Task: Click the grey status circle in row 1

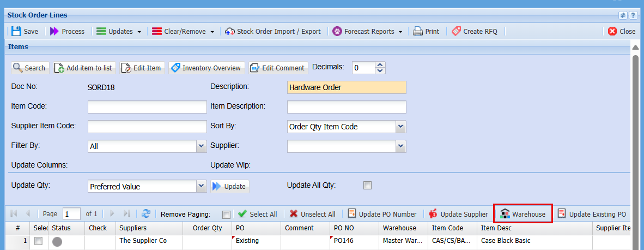Action: (58, 242)
